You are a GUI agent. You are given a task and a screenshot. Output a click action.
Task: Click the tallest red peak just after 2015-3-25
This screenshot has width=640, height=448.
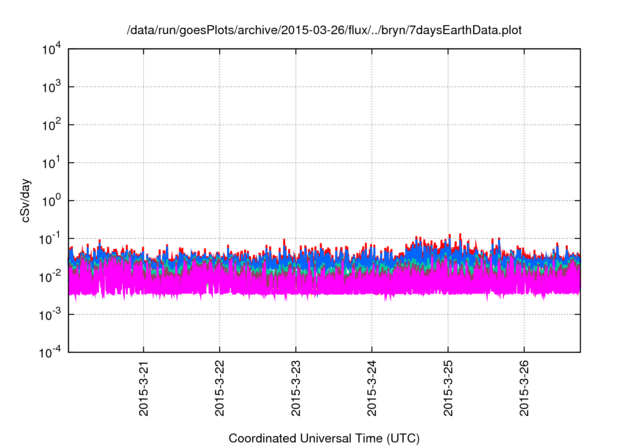(x=460, y=236)
